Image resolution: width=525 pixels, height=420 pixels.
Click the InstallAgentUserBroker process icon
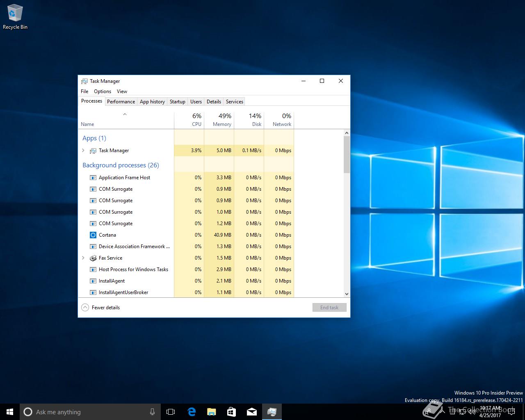[93, 292]
